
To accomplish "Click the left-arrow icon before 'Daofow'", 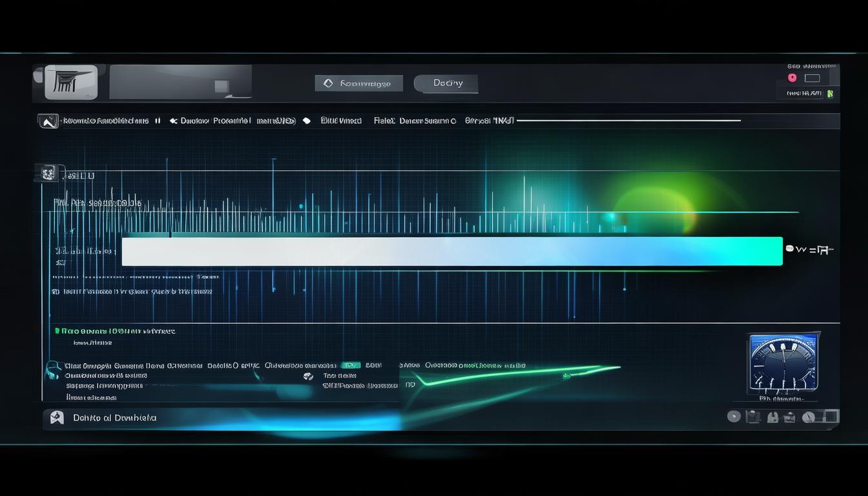I will coord(173,121).
